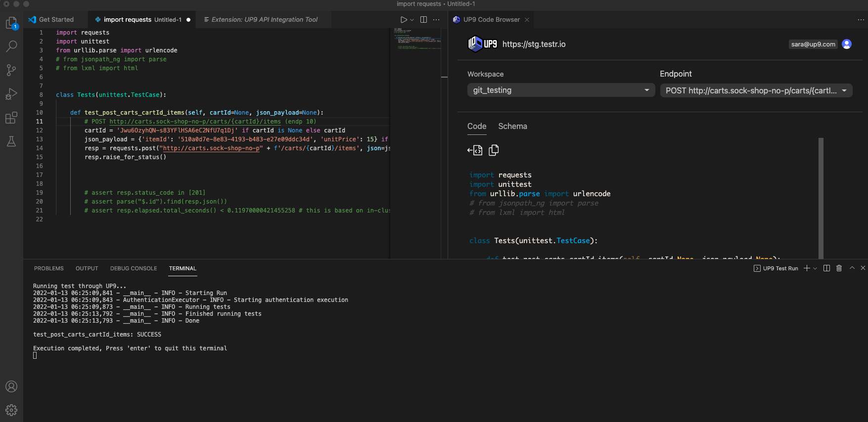Open the Manage settings gear
Viewport: 868px width, 422px height.
11,410
